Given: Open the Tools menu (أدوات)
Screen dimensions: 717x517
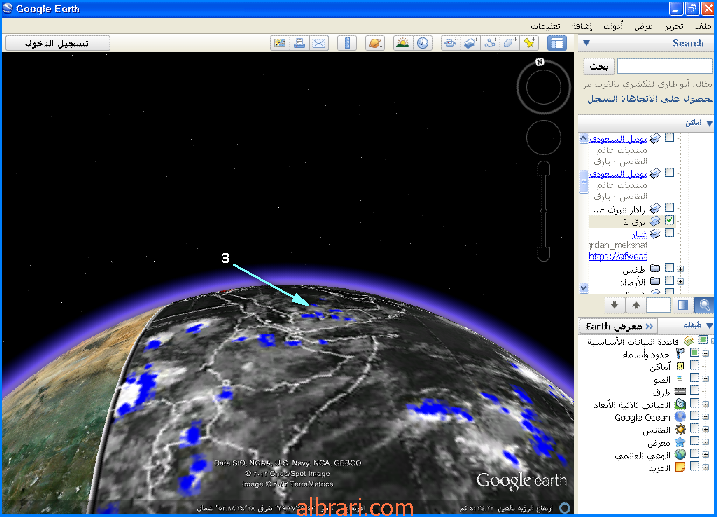Looking at the screenshot, I should coord(613,27).
